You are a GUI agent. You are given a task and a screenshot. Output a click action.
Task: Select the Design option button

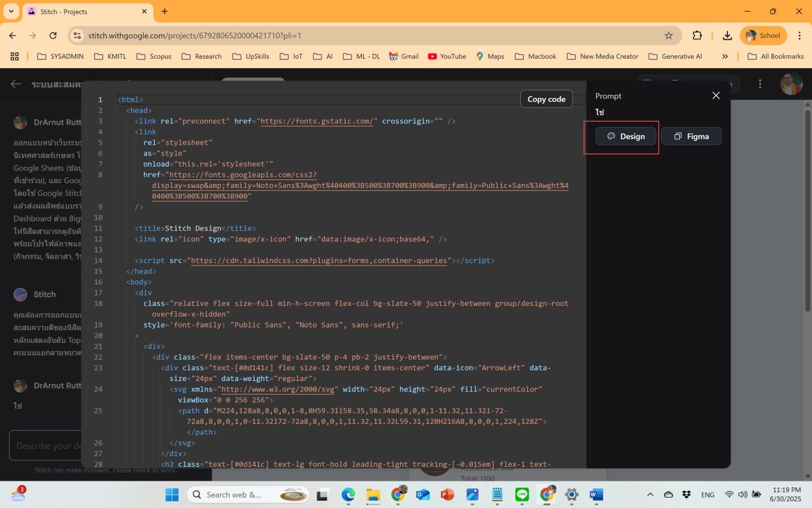pyautogui.click(x=625, y=137)
